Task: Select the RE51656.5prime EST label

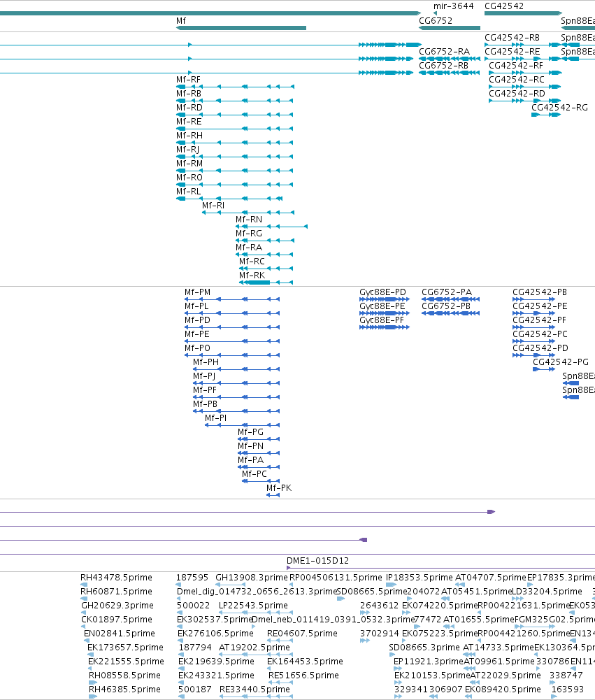Action: (303, 676)
